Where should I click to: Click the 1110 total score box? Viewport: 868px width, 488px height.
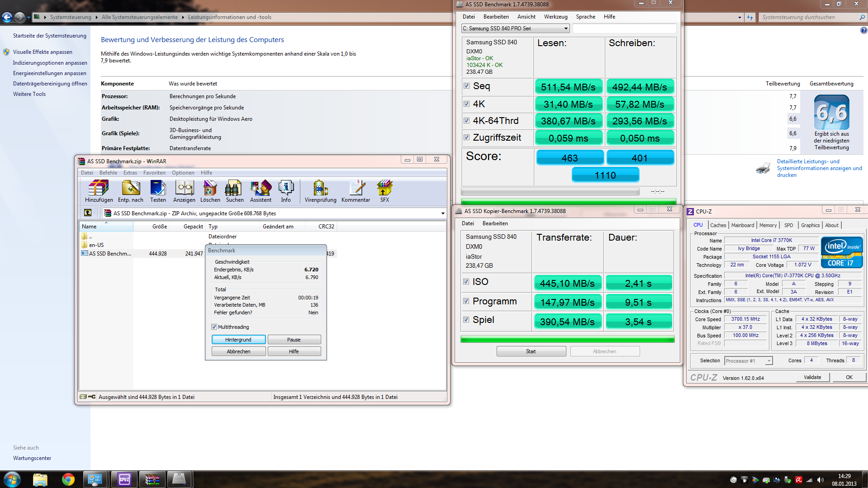(x=605, y=175)
